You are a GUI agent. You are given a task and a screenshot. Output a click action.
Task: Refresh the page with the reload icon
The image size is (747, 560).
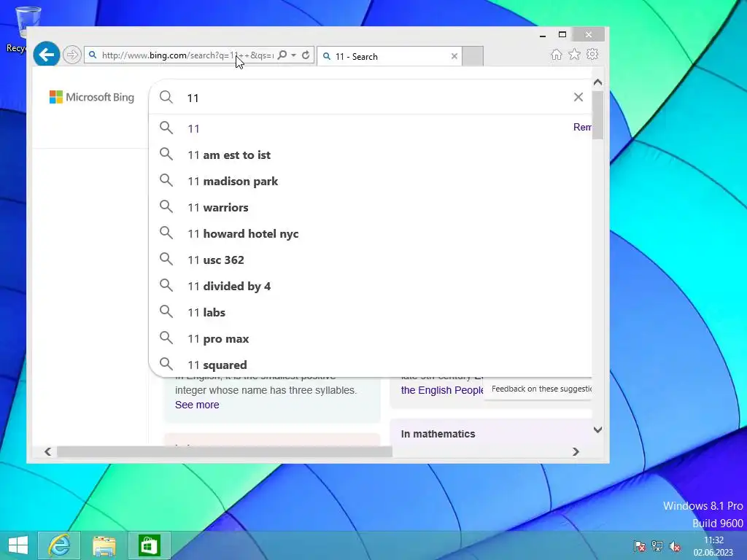coord(306,55)
